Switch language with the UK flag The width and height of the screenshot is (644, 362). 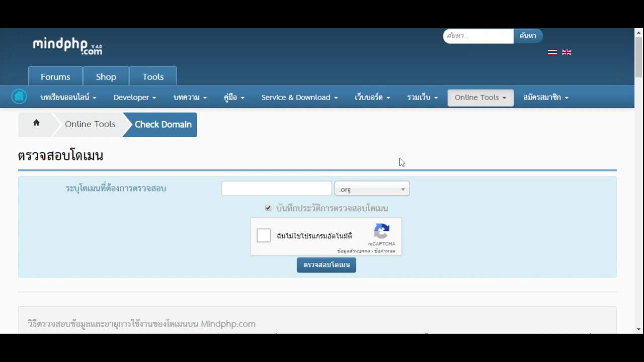point(567,52)
